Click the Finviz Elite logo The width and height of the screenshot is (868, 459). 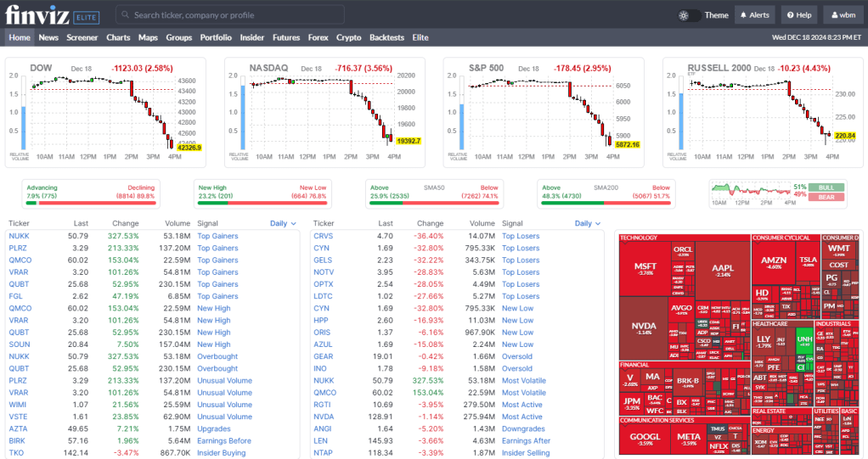click(x=52, y=14)
